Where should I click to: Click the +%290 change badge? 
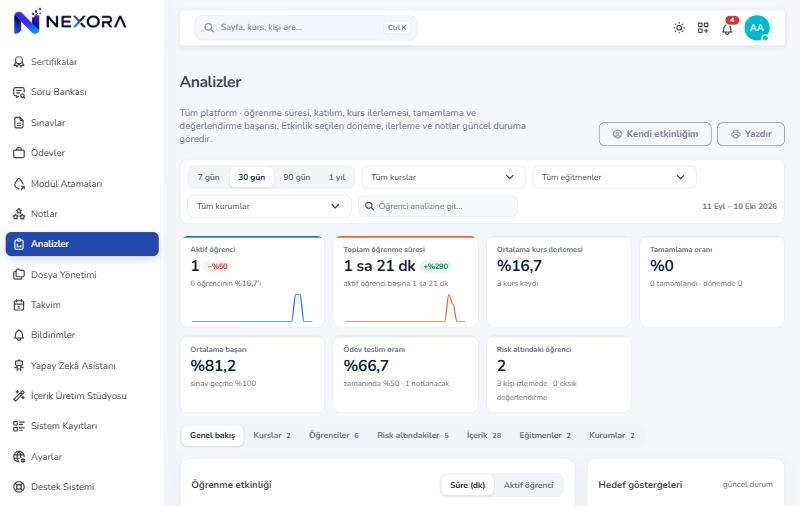436,266
